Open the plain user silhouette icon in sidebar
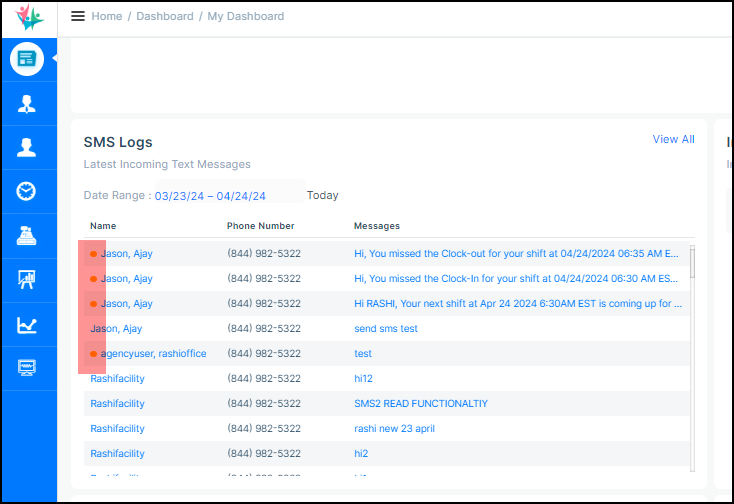The image size is (734, 504). point(27,147)
